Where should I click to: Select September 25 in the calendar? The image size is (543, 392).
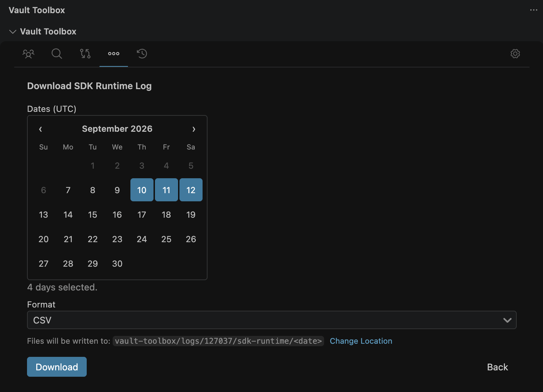[166, 239]
